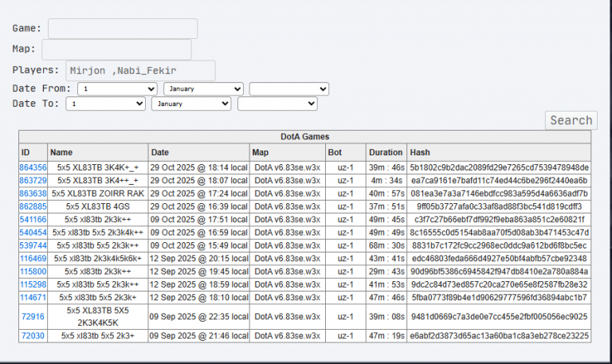
Task: Open game ID 540454 link
Action: click(x=33, y=233)
